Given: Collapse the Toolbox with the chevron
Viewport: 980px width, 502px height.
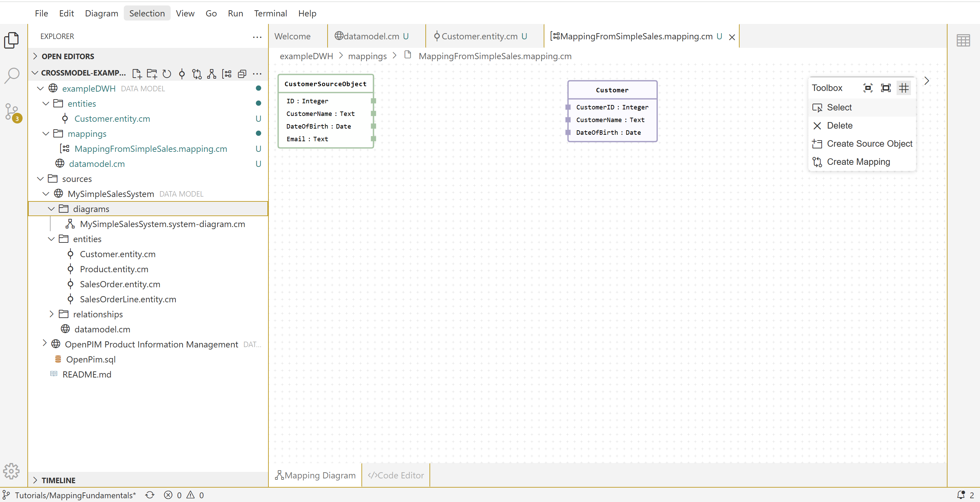Looking at the screenshot, I should [x=926, y=81].
